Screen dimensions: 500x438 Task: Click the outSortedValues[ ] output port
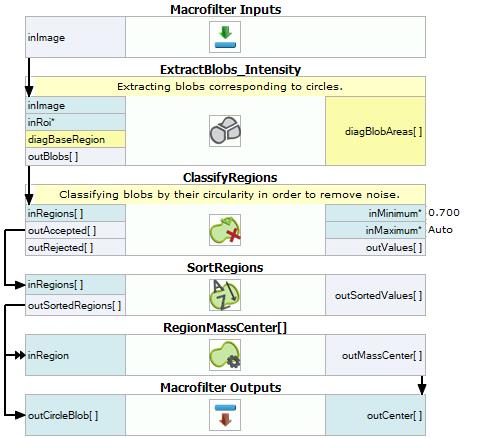point(375,295)
